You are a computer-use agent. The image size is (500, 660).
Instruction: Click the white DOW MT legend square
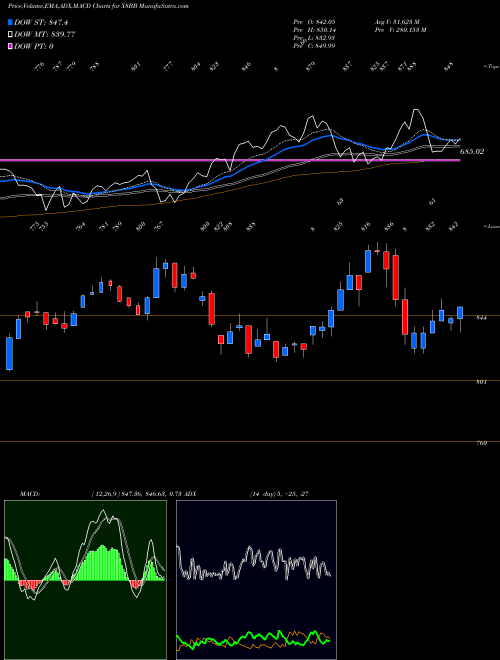pyautogui.click(x=11, y=34)
